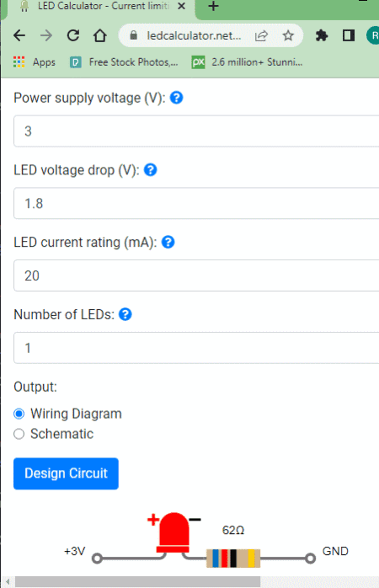
Task: Reload the LED calculator page
Action: (x=73, y=35)
